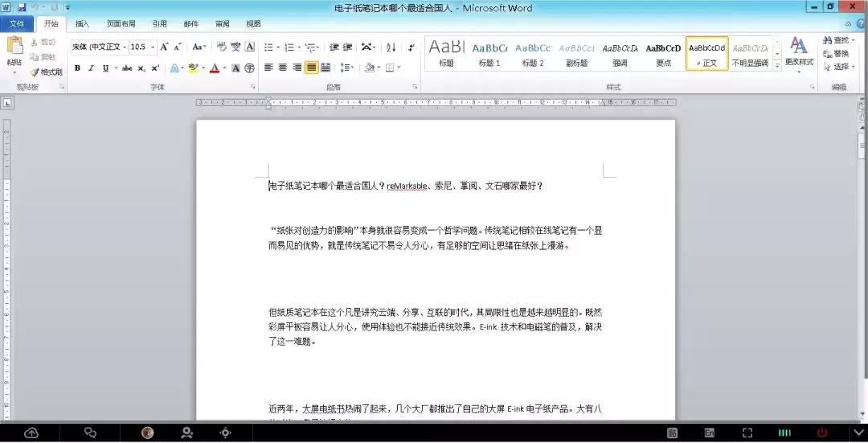Apply the 不明显强调 style
868x443 pixels.
click(x=750, y=54)
